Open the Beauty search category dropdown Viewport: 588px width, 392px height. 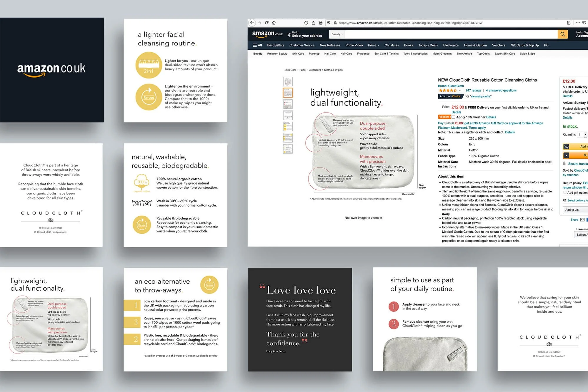[x=337, y=34]
